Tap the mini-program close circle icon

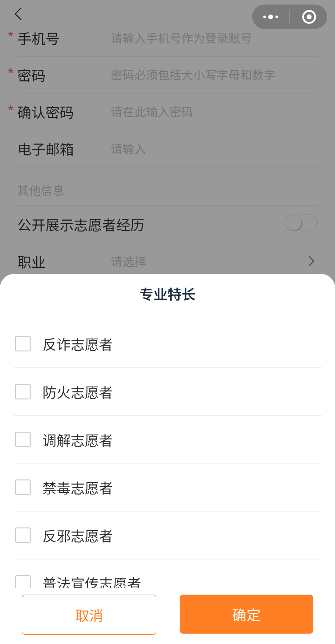point(309,17)
